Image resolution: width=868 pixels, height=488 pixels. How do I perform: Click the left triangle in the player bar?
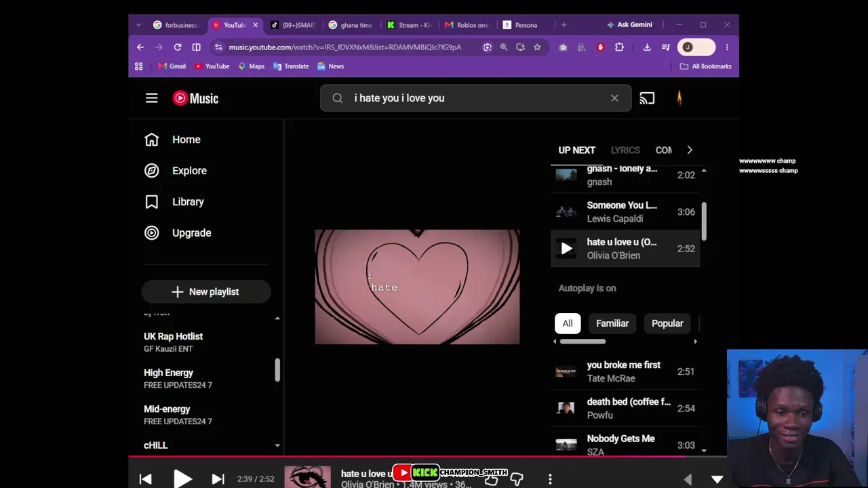point(688,479)
